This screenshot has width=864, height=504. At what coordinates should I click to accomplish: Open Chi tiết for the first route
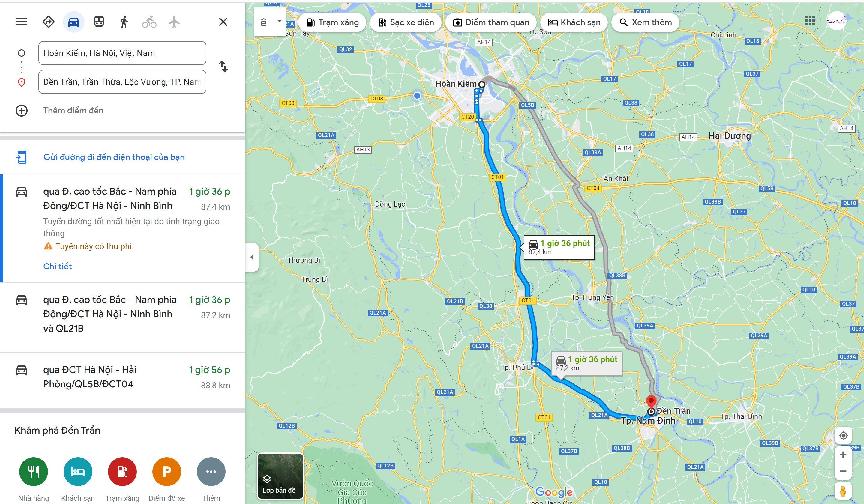(x=58, y=266)
